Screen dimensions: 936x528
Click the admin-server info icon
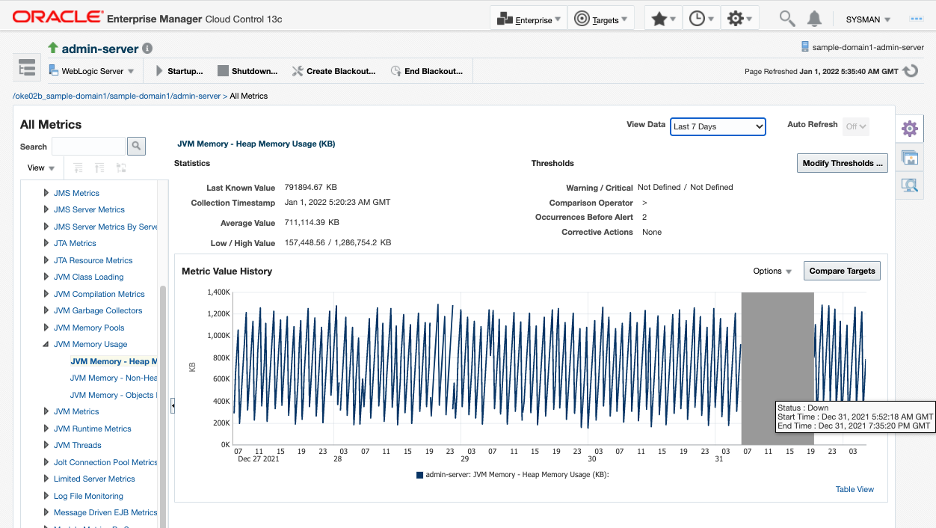coord(147,48)
